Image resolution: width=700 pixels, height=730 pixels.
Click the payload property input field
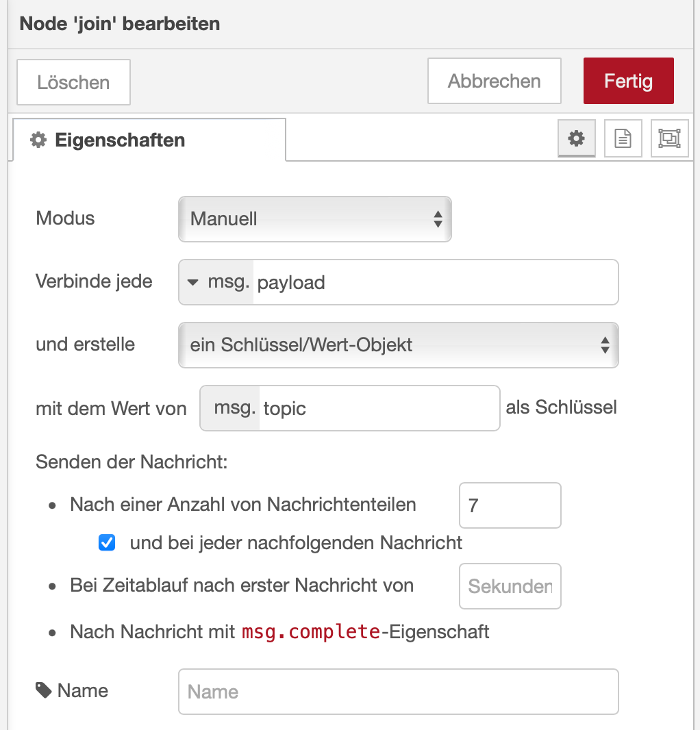(x=436, y=282)
